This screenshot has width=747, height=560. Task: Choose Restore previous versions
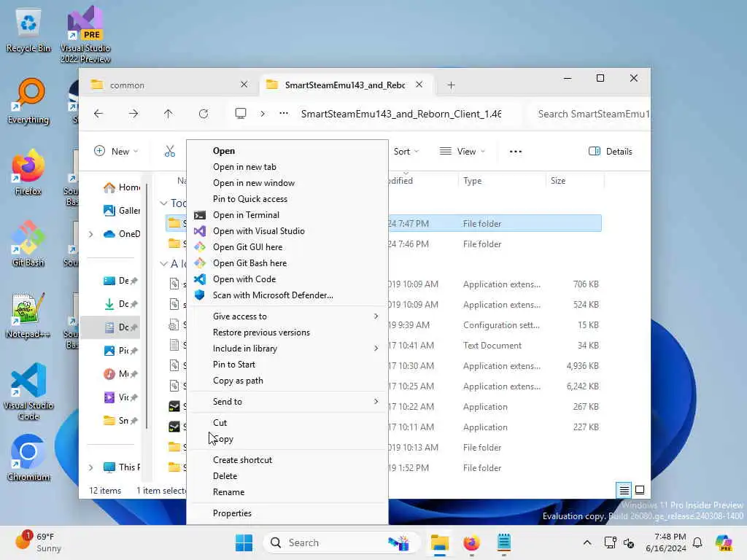287,332
